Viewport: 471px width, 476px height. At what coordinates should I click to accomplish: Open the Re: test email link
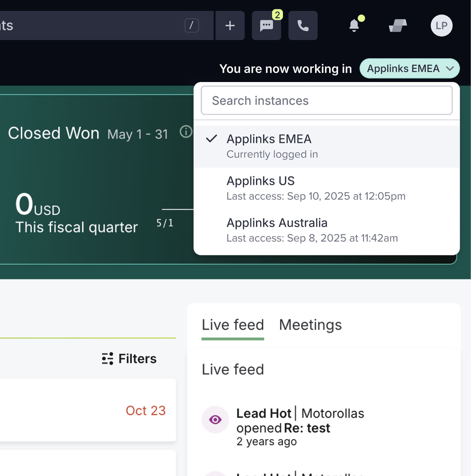(307, 428)
